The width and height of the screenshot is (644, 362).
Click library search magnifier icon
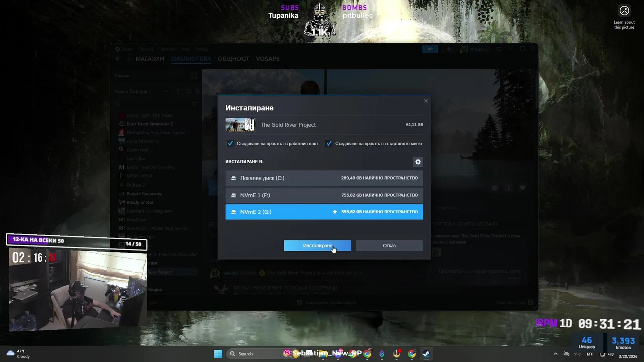118,104
